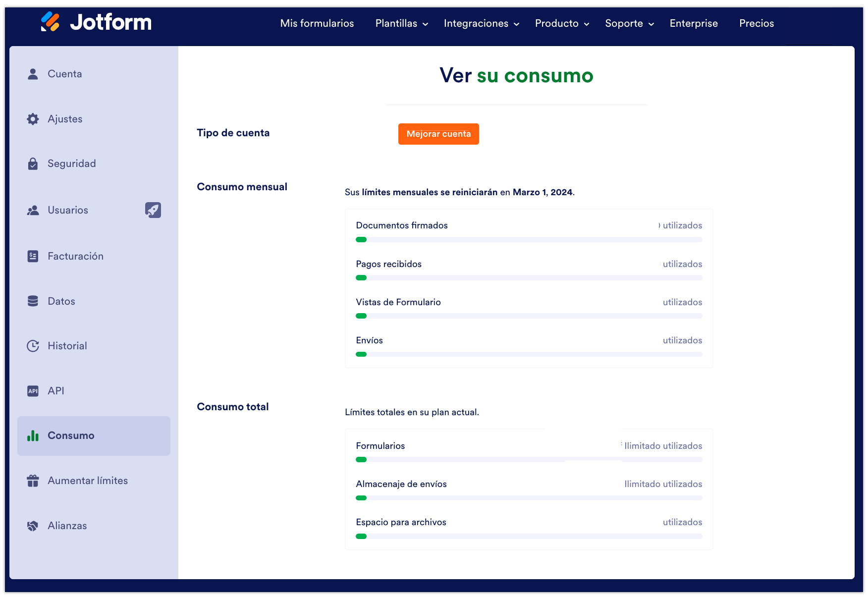The width and height of the screenshot is (868, 597).
Task: Open the Alianzas sidebar section
Action: (94, 526)
